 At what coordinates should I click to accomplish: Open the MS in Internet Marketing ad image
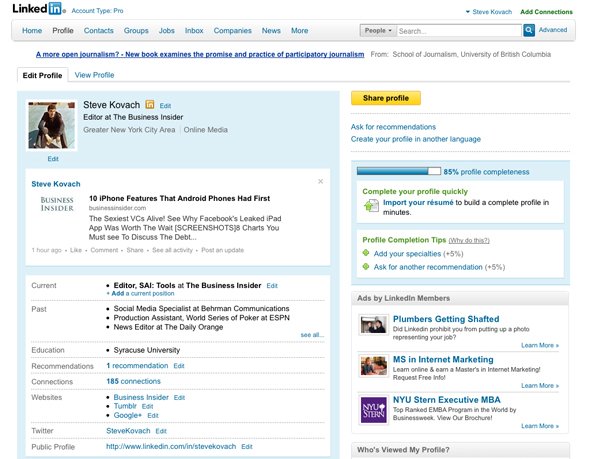[373, 366]
